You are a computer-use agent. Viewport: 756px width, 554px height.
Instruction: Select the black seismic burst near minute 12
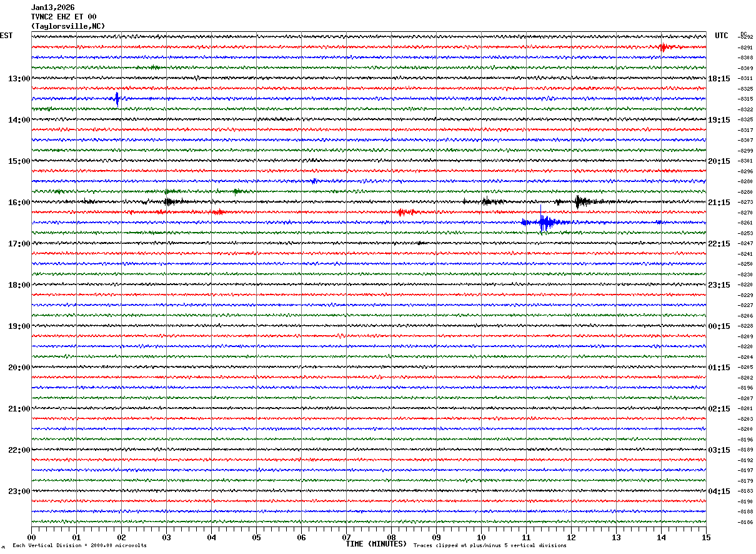click(x=580, y=201)
